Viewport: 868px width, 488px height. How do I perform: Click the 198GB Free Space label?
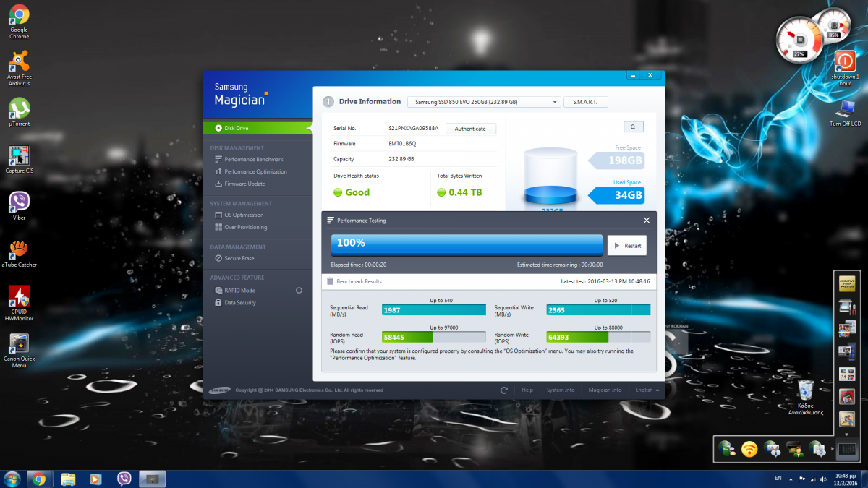pos(617,160)
